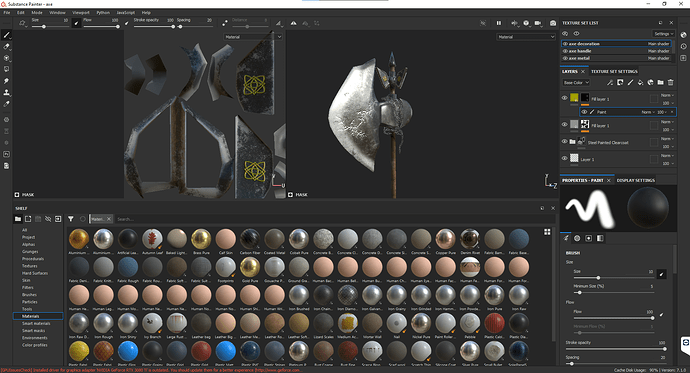The height and width of the screenshot is (373, 690).
Task: Toggle visibility of axe handle set
Action: (x=565, y=51)
